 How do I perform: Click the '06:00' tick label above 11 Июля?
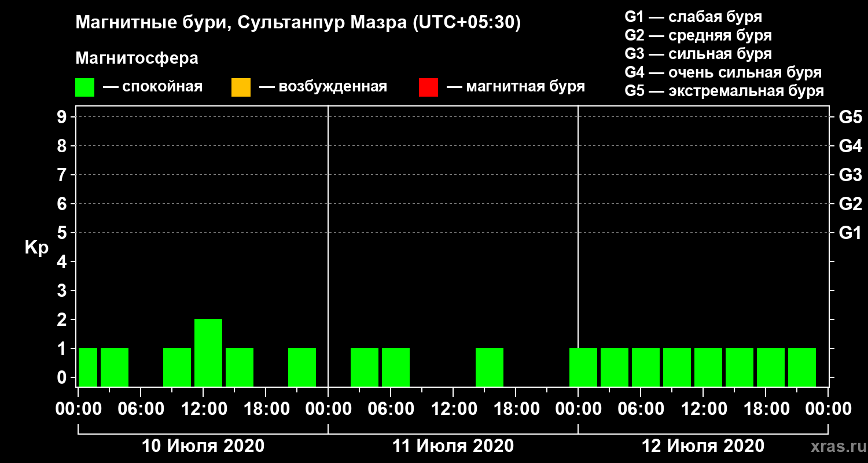(x=391, y=409)
